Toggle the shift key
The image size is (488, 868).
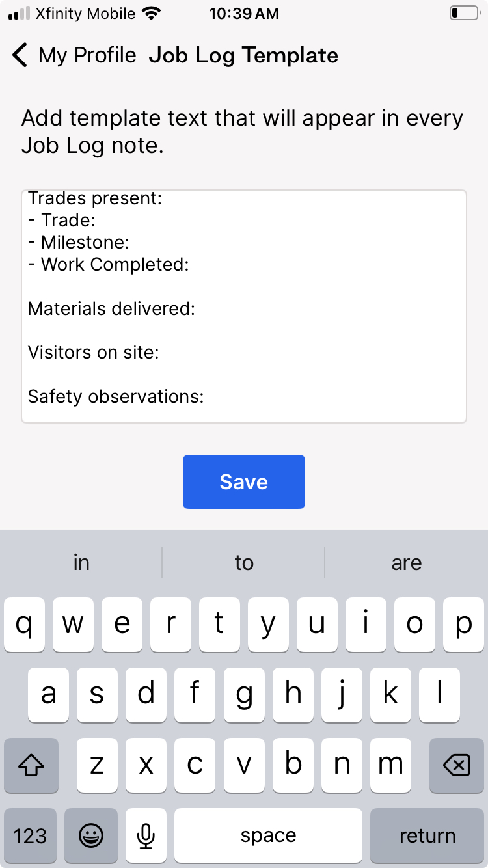click(31, 766)
